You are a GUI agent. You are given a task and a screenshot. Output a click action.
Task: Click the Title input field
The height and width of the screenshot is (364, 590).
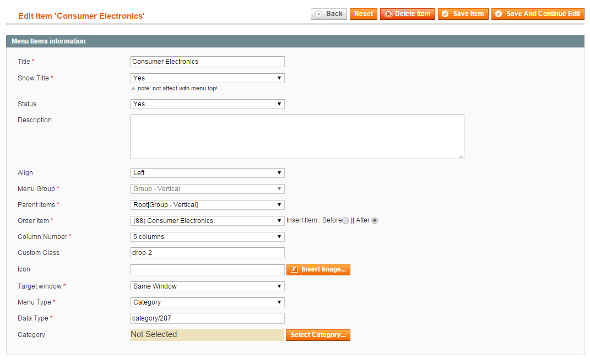(207, 62)
